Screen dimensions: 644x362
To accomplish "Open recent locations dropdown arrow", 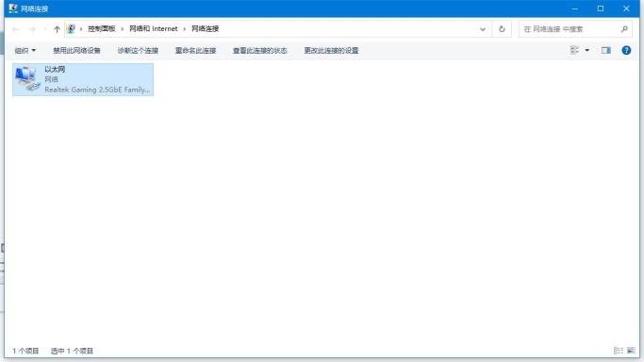I will pos(44,29).
